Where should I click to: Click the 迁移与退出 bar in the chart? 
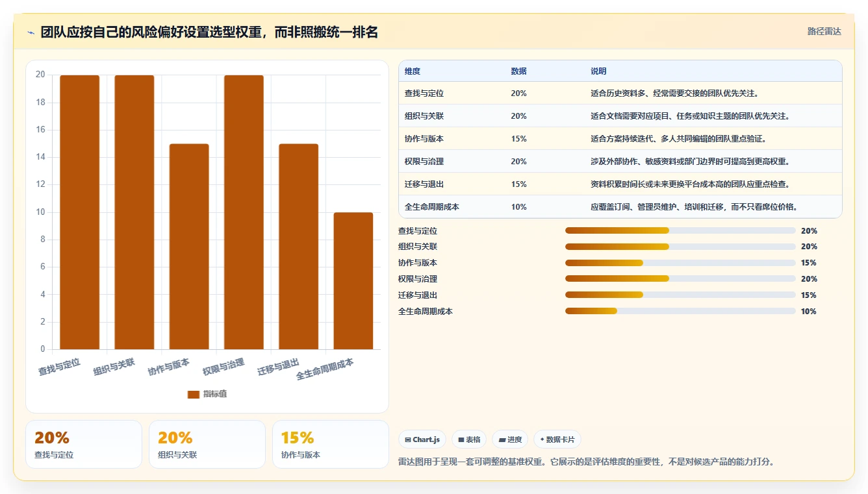[x=299, y=247]
